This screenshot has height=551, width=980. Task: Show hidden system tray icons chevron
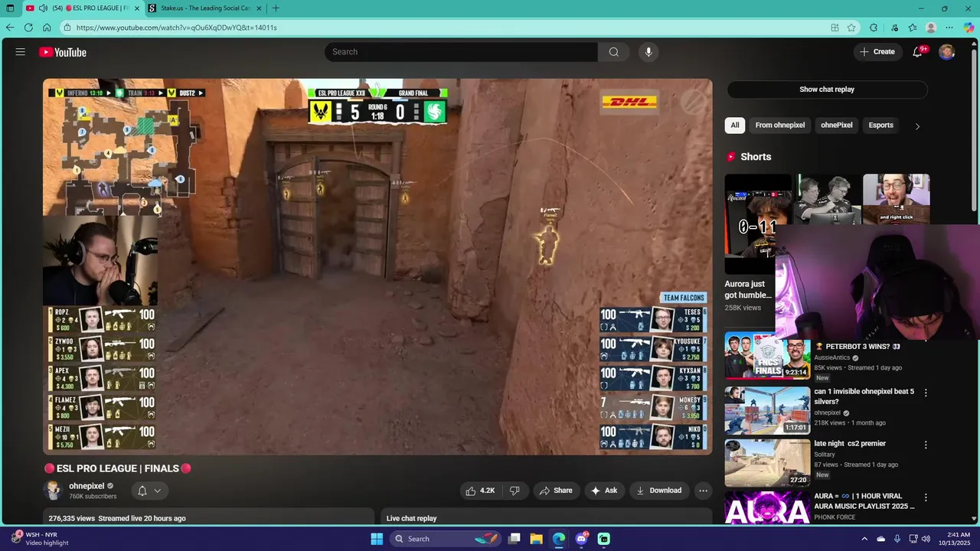[x=864, y=539]
